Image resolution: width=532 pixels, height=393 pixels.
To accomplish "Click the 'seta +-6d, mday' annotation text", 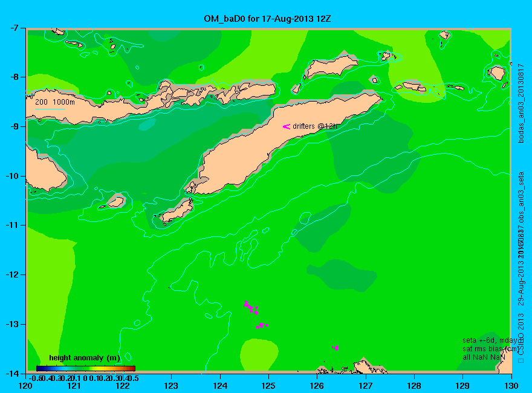I will click(x=490, y=340).
